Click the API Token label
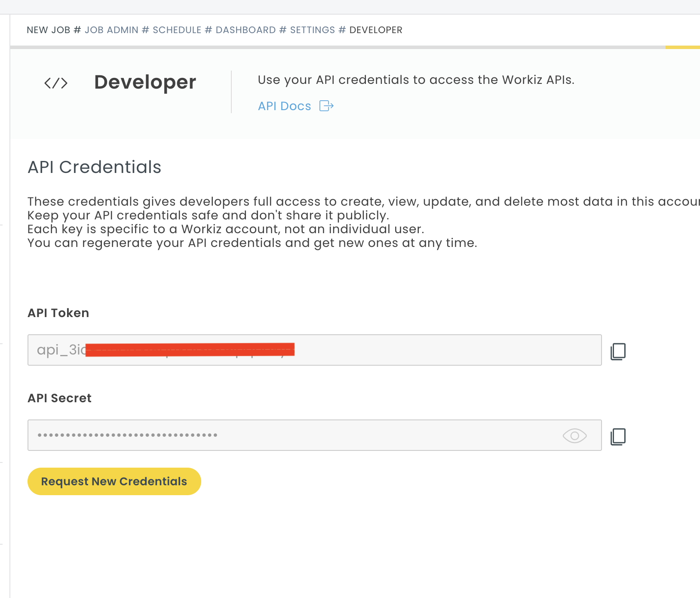The height and width of the screenshot is (598, 700). click(58, 313)
